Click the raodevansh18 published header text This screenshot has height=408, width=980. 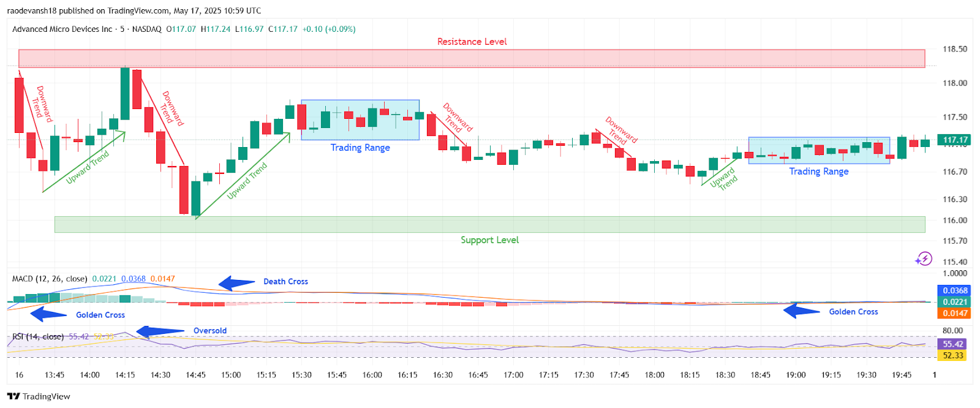134,10
